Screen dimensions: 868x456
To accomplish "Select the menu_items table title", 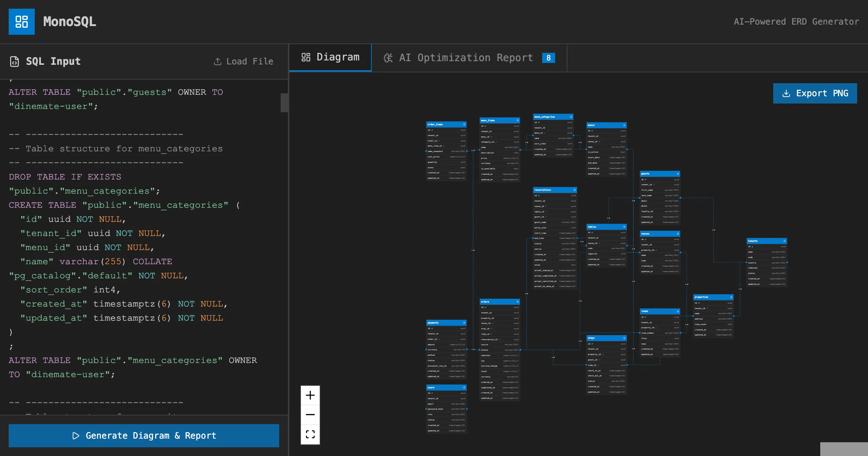I will pyautogui.click(x=488, y=121).
